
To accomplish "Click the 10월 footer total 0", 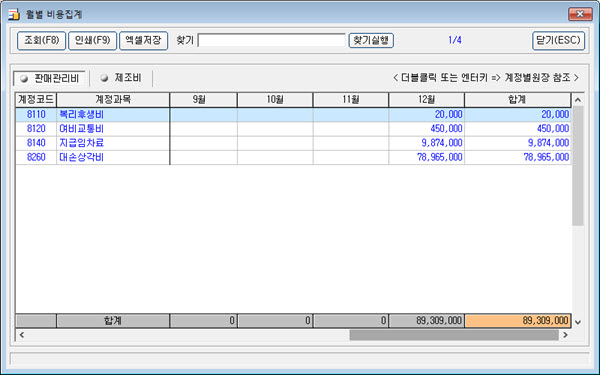I will 275,321.
